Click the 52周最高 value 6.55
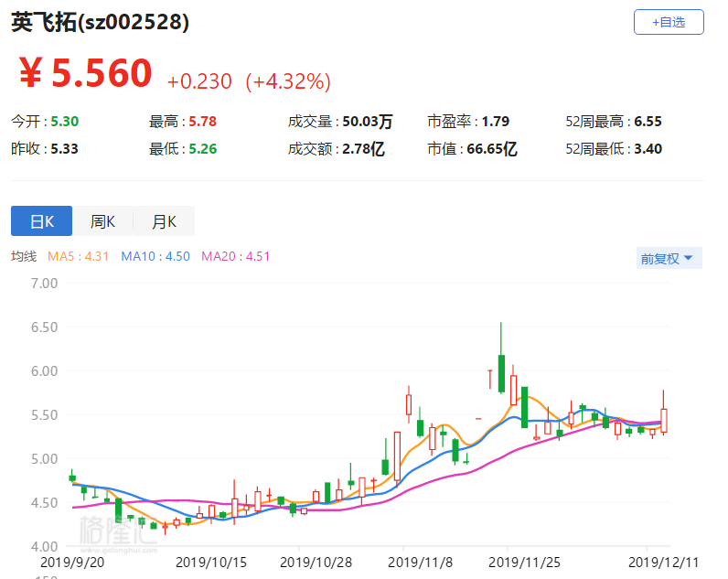The image size is (728, 579). (648, 121)
